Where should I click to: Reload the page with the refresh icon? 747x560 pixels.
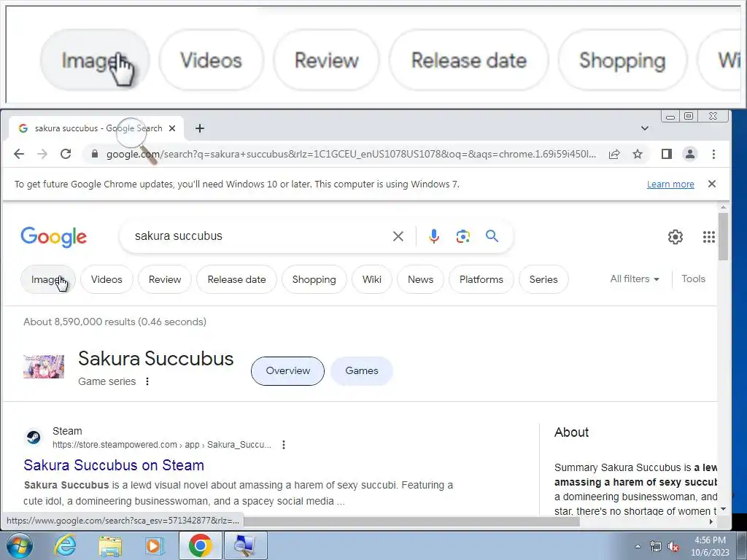tap(66, 154)
